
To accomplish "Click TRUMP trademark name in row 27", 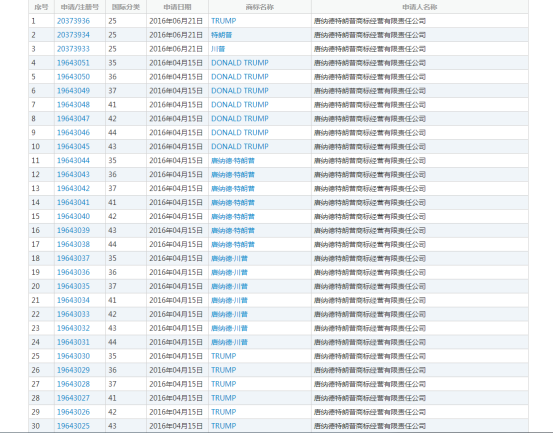I will (224, 384).
